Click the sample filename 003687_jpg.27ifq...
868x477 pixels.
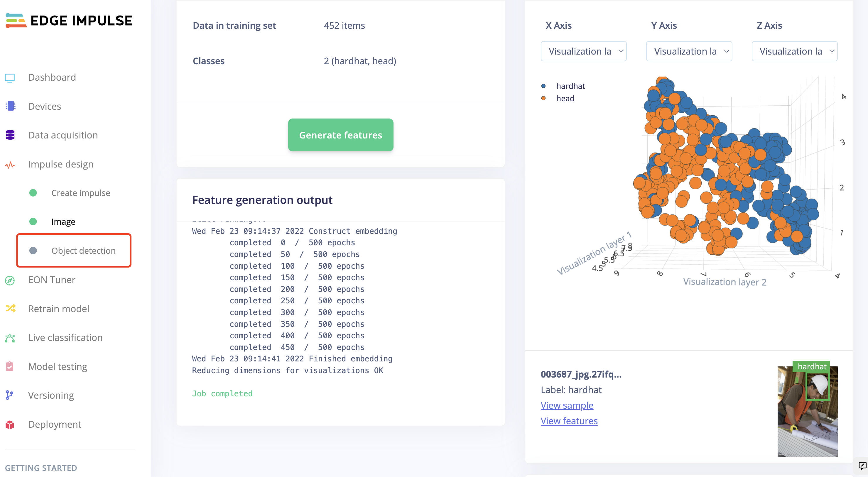[x=581, y=374]
